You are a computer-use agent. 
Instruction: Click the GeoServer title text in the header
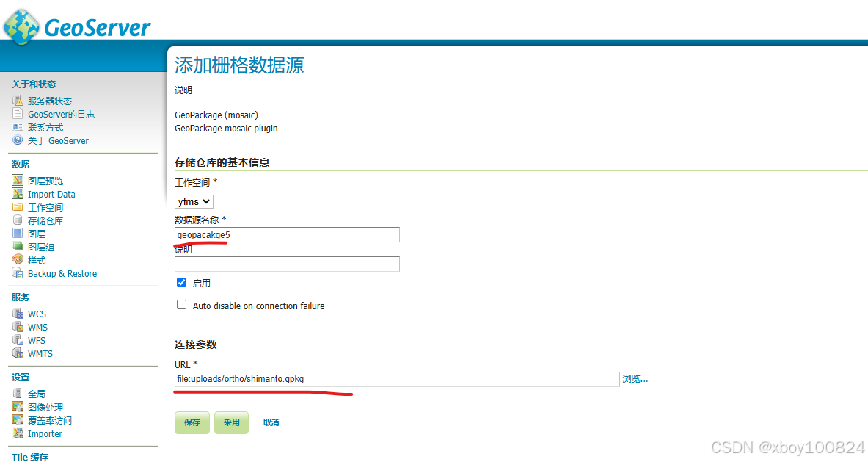(x=97, y=27)
